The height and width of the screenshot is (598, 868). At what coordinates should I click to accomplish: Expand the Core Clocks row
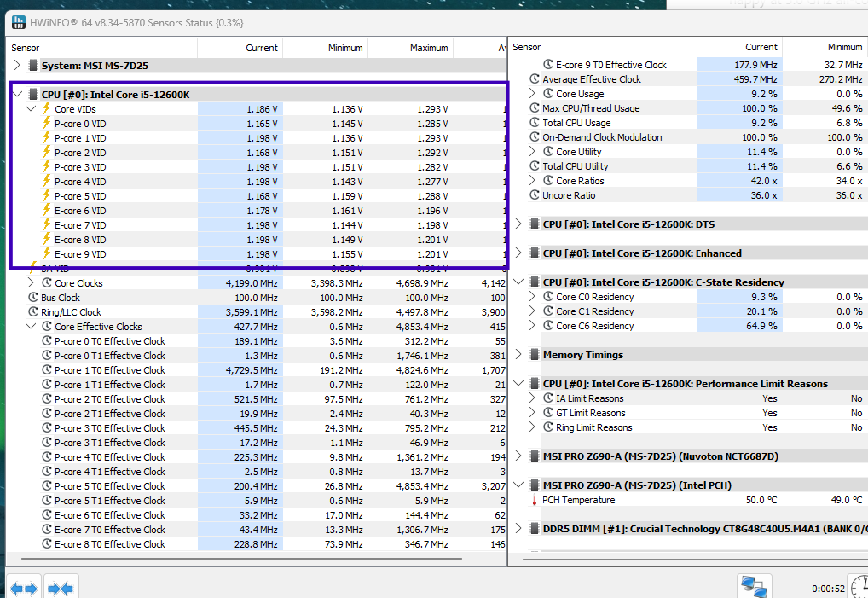[x=31, y=283]
